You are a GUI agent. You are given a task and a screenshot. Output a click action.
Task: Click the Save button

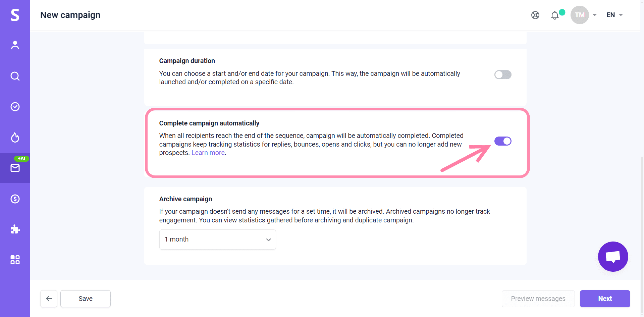[x=86, y=299]
